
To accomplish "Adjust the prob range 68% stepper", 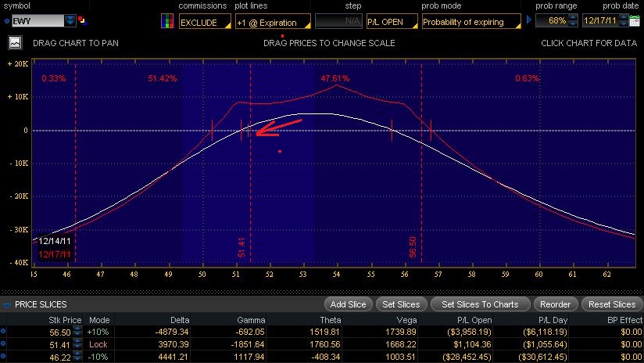I will (573, 20).
